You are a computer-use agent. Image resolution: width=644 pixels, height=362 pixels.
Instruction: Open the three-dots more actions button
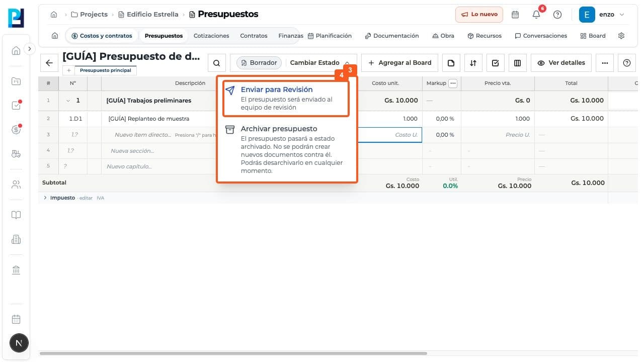click(x=605, y=63)
